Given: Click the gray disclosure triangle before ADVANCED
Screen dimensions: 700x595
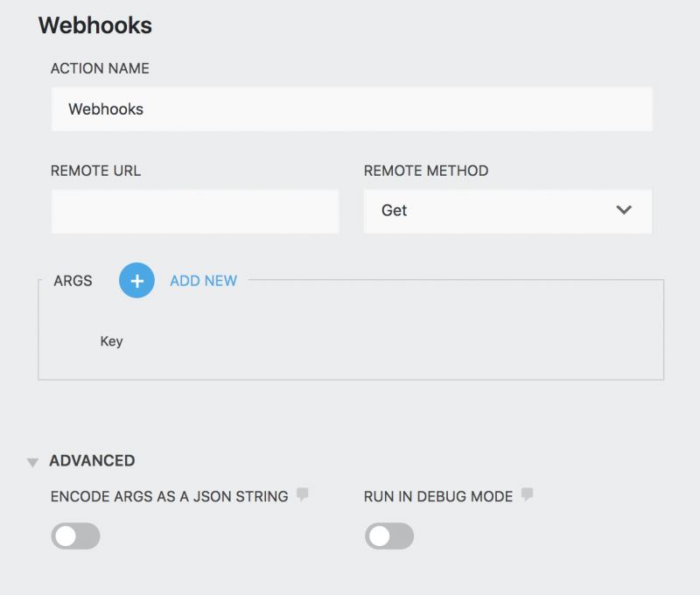Looking at the screenshot, I should [31, 461].
